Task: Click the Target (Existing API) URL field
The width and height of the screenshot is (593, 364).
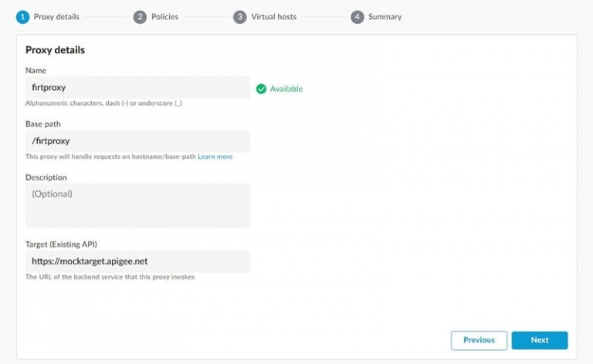Action: [x=137, y=261]
